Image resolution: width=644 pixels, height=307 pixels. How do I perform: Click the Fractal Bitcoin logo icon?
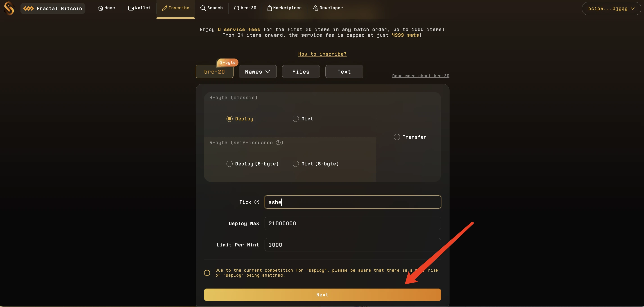[x=27, y=8]
